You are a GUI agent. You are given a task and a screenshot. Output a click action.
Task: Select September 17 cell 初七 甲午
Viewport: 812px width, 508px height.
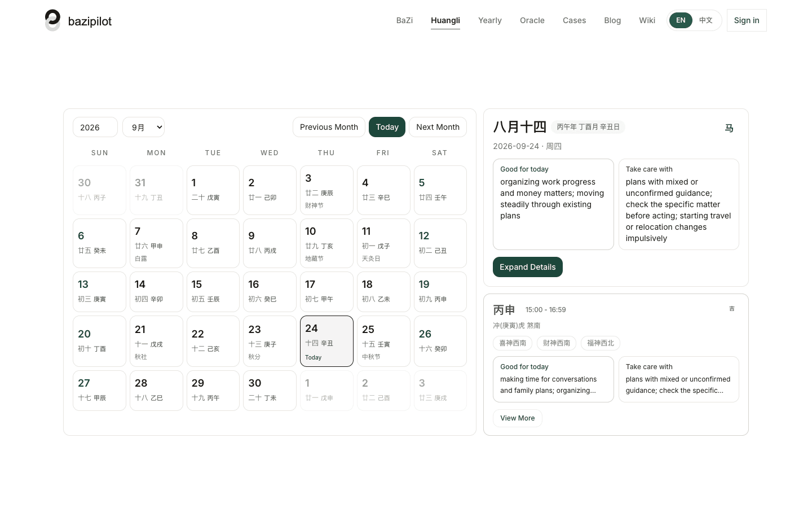pyautogui.click(x=326, y=292)
